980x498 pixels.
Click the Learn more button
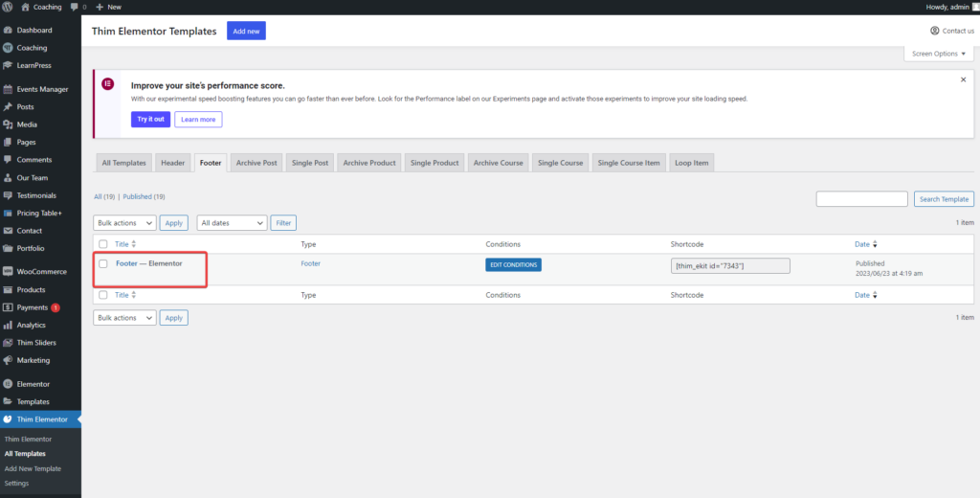tap(198, 119)
